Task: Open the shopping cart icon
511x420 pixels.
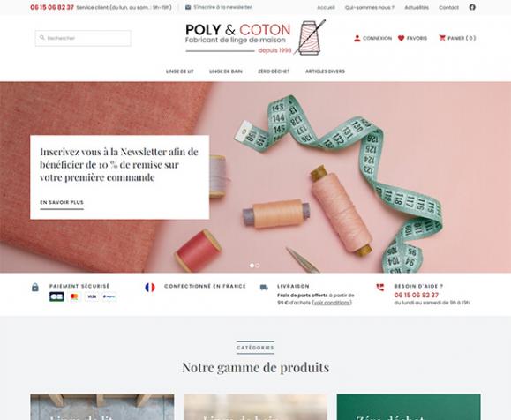Action: coord(442,38)
